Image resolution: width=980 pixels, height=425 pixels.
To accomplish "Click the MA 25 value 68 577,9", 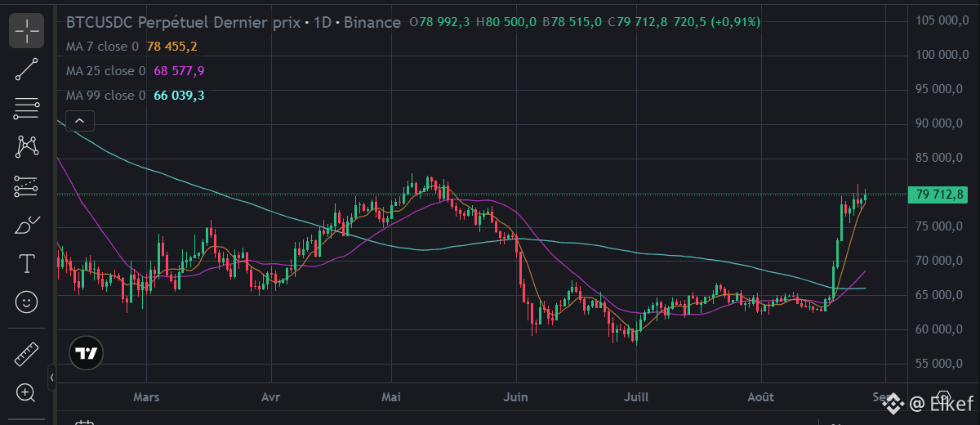I will pos(179,71).
